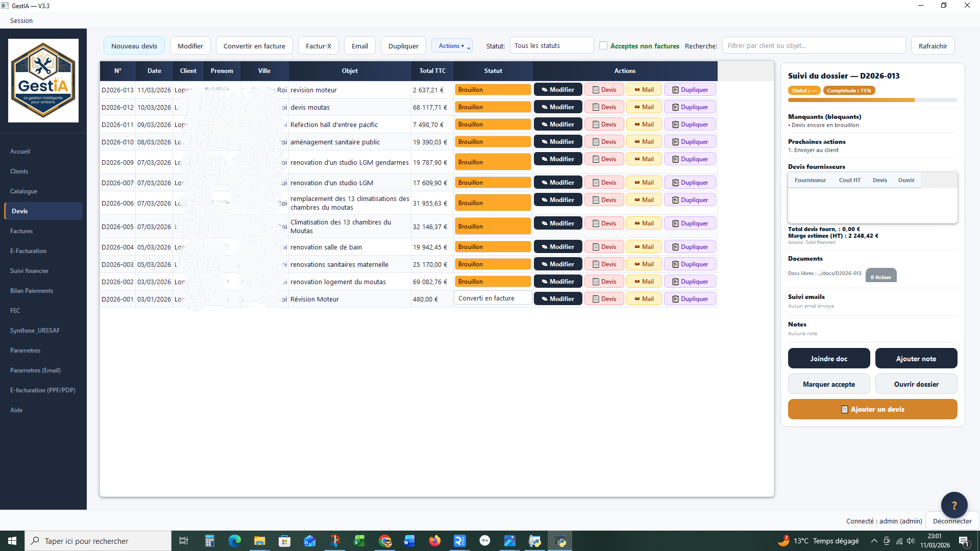Expand the Actions dropdown in toolbar
Image resolution: width=980 pixels, height=551 pixels.
click(x=452, y=46)
